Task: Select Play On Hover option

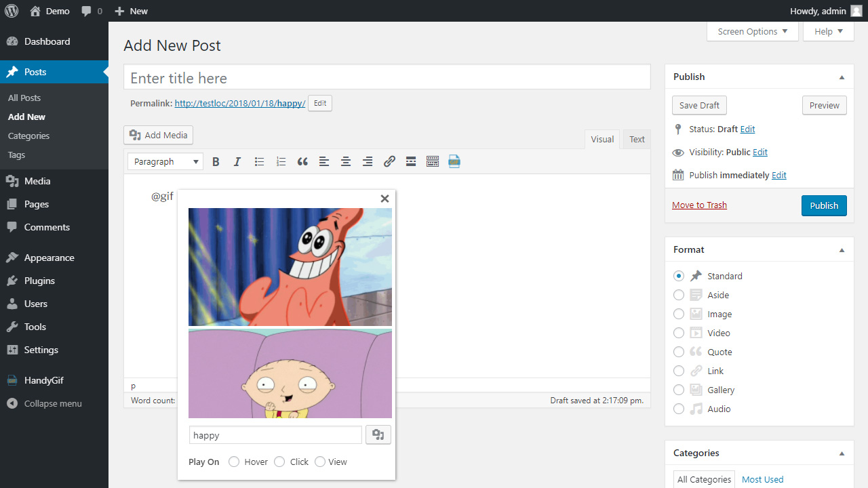Action: click(x=234, y=462)
